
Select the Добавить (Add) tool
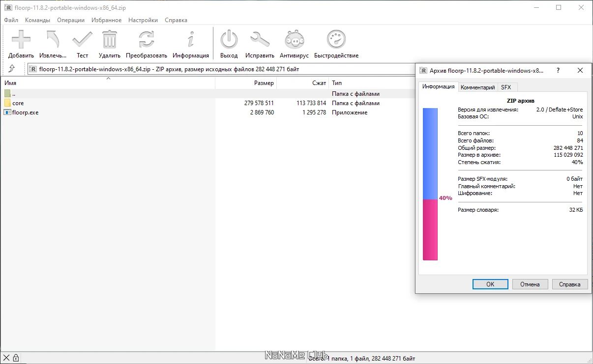click(x=21, y=39)
